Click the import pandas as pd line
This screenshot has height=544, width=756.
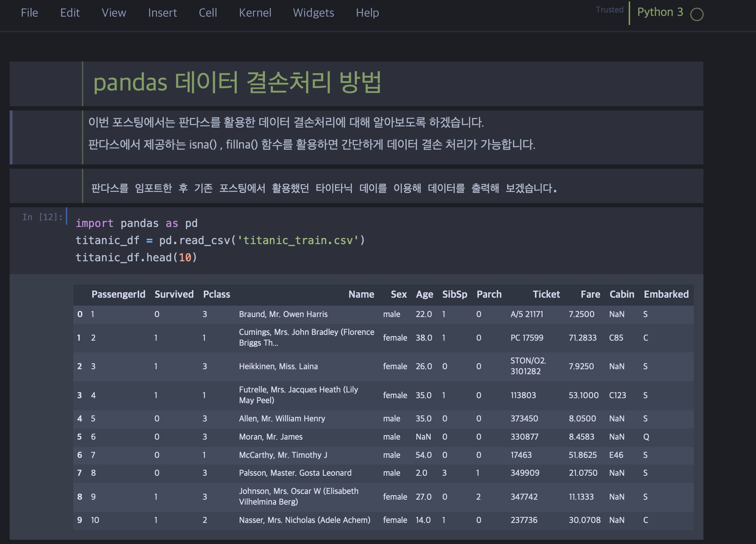[x=136, y=223]
